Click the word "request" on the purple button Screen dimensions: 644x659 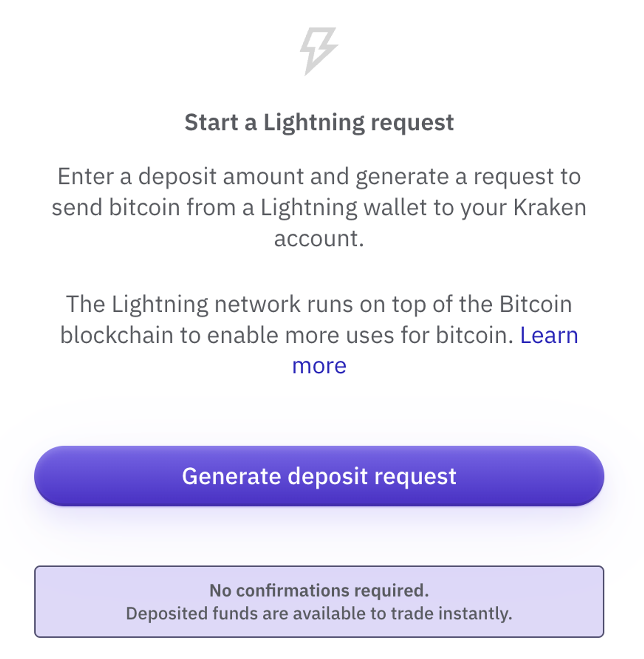[x=415, y=476]
